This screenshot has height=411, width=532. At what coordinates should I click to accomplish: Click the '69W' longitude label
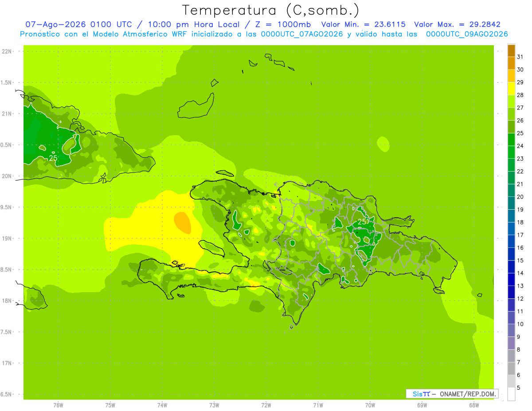pos(422,405)
